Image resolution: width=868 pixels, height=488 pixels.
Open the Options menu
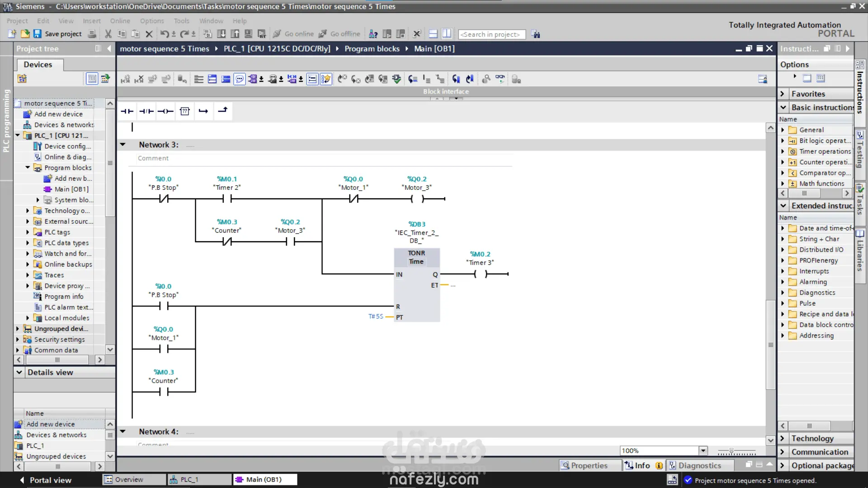point(152,21)
